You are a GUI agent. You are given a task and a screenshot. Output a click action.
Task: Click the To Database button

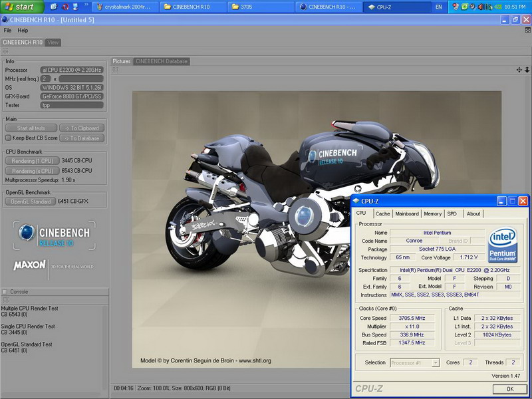click(x=82, y=138)
